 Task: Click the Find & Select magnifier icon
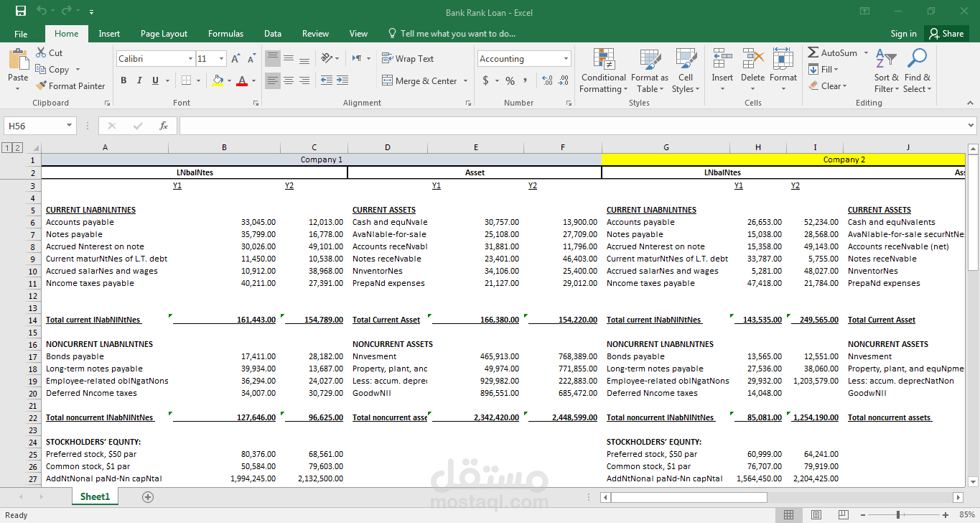[917, 59]
